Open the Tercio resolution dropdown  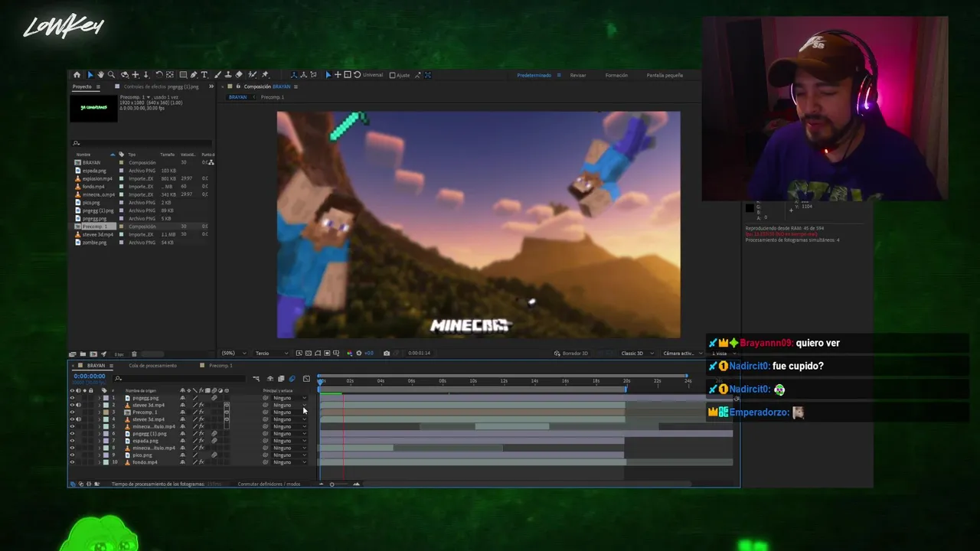[x=272, y=354]
